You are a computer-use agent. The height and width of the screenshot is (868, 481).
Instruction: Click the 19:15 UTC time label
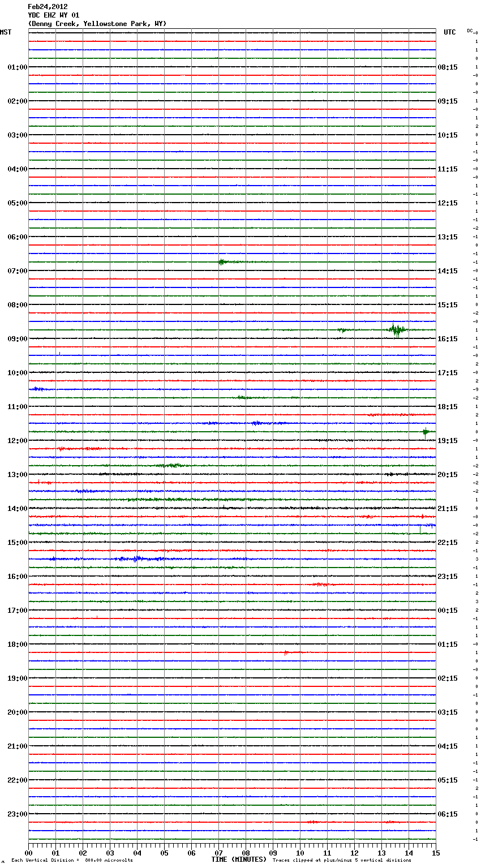(x=448, y=441)
